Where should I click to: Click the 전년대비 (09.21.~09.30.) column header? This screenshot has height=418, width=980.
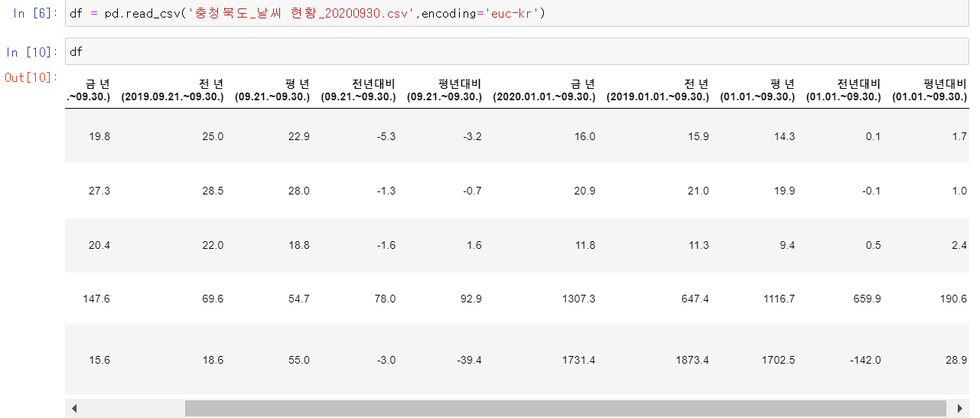click(357, 90)
